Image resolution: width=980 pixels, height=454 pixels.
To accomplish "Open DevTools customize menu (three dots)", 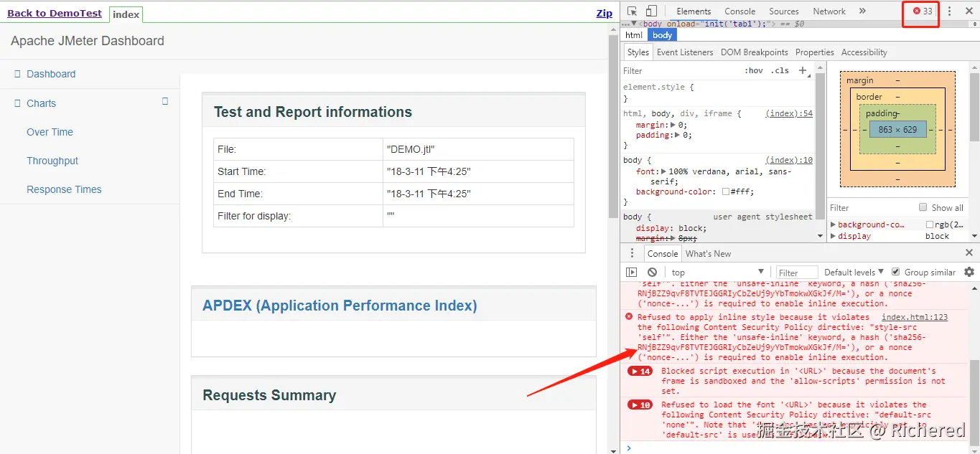I will [949, 11].
